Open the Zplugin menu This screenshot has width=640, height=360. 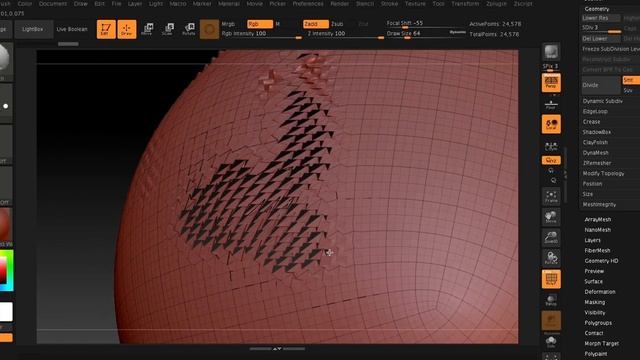click(x=496, y=4)
